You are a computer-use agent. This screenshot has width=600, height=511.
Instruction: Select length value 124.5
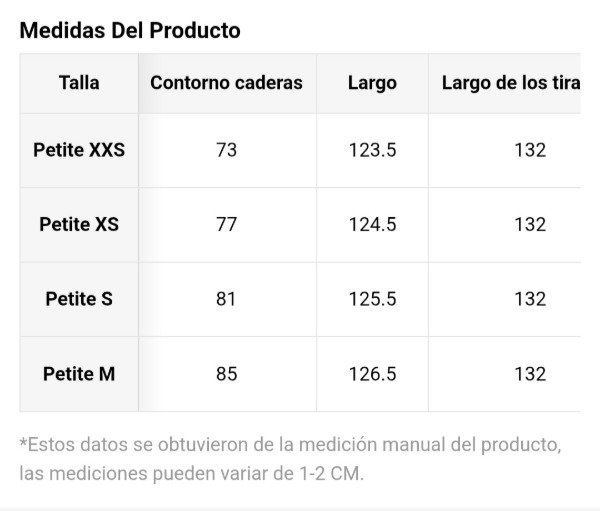pyautogui.click(x=372, y=224)
